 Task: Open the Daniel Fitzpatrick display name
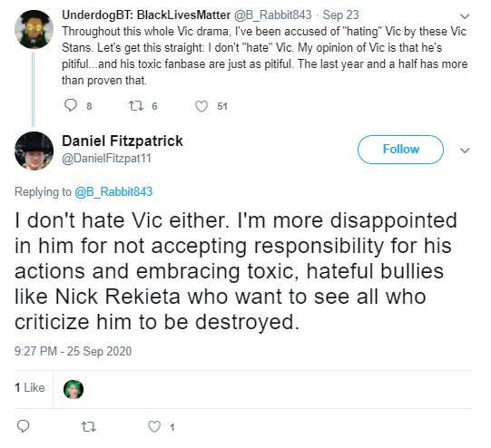coord(123,141)
